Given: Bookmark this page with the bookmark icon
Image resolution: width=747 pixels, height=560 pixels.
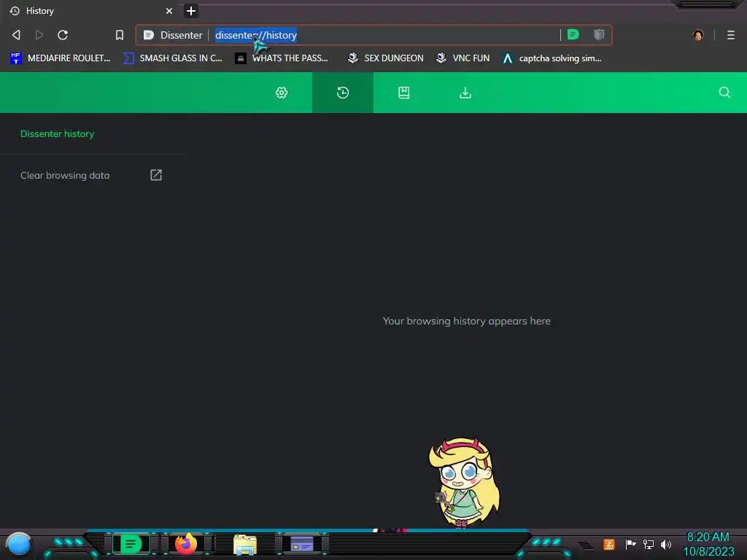Looking at the screenshot, I should coord(120,35).
